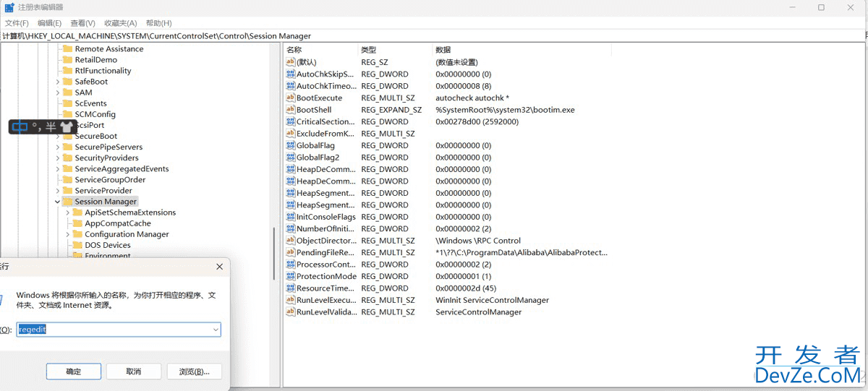868x391 pixels.
Task: Select the ResourceTime... value icon
Action: [x=291, y=288]
